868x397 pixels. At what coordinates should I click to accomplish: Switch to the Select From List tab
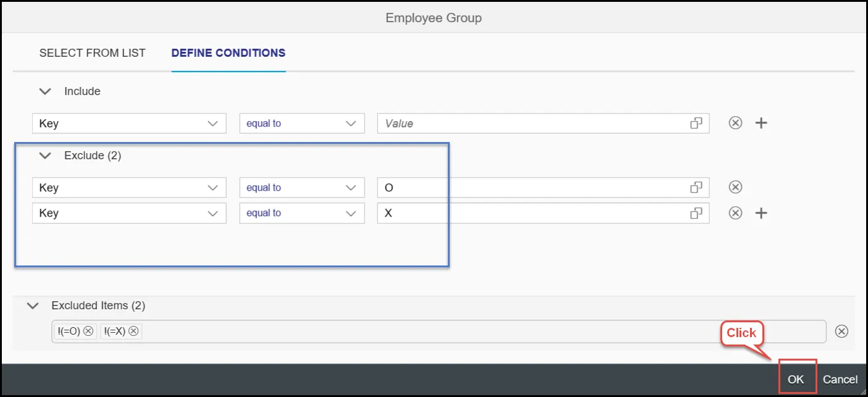(92, 53)
